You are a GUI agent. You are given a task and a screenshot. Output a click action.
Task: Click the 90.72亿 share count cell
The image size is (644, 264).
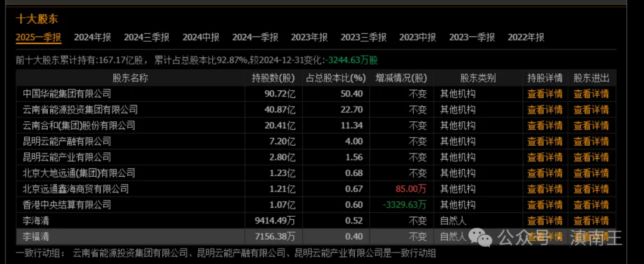280,94
